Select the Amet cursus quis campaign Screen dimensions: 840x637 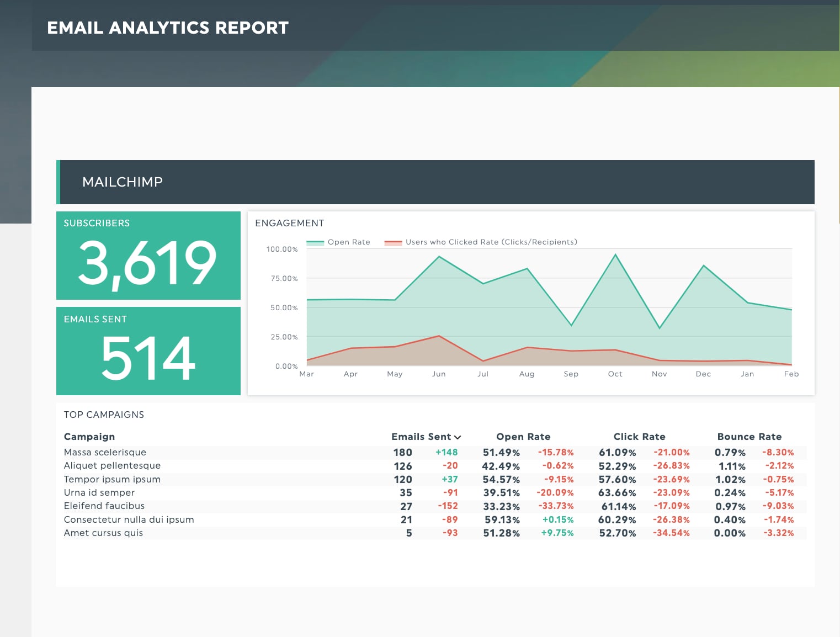point(103,533)
